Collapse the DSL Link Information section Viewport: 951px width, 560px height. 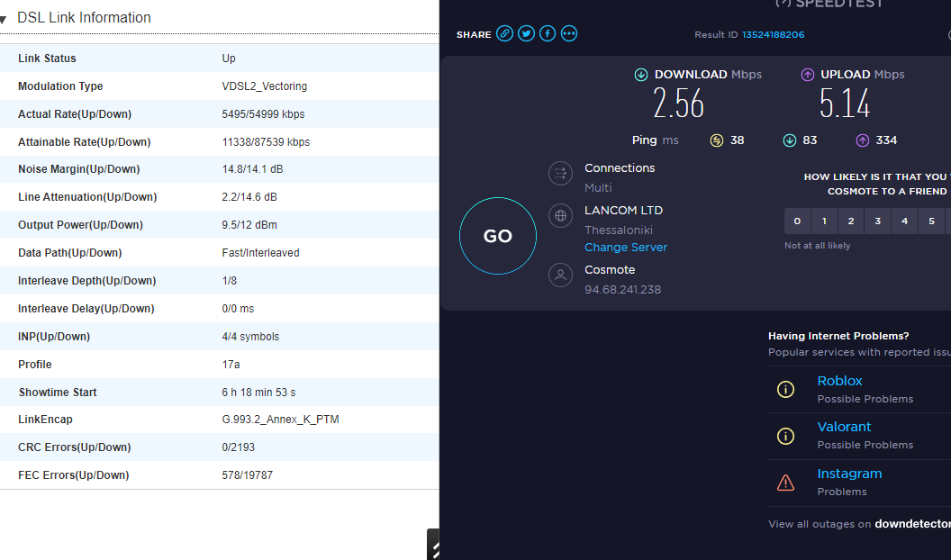click(3, 20)
